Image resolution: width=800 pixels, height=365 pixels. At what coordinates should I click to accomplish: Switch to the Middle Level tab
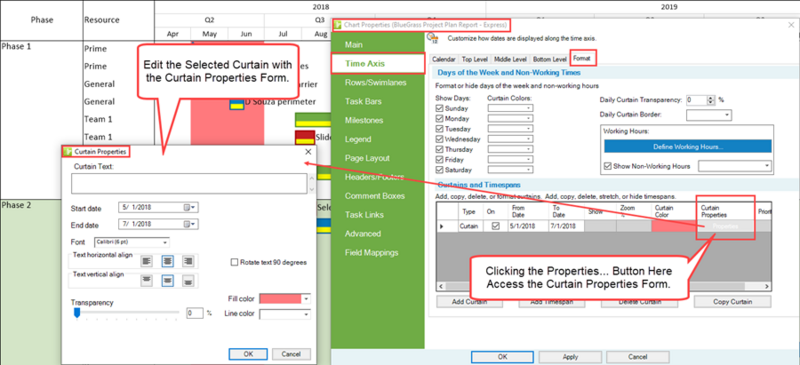pos(511,59)
